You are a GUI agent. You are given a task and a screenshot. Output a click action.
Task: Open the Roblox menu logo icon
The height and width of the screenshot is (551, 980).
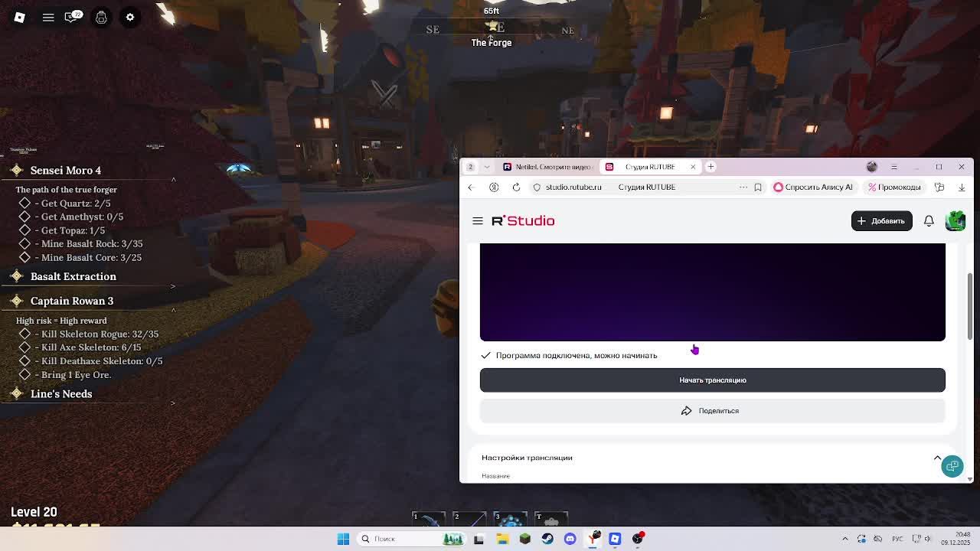(x=20, y=17)
